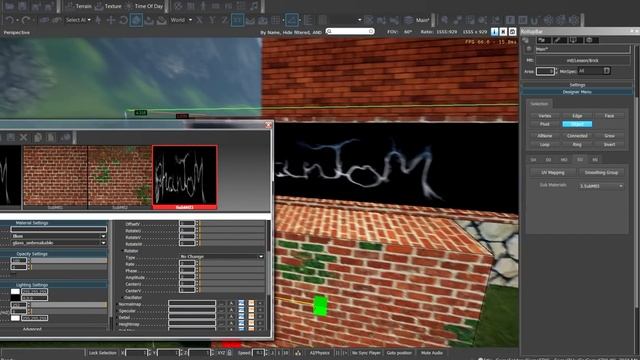Select the Phantom graffiti material thumbnail
The height and width of the screenshot is (360, 640).
tap(184, 176)
